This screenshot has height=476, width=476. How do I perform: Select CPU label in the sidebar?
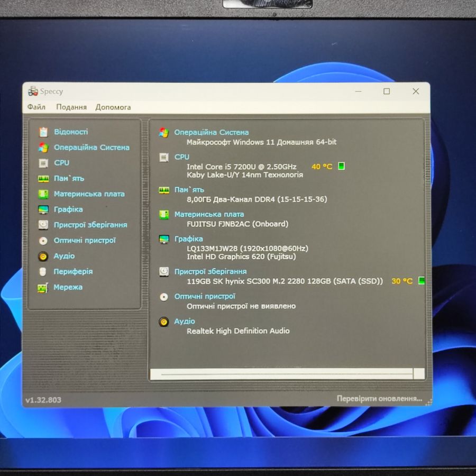coord(62,163)
